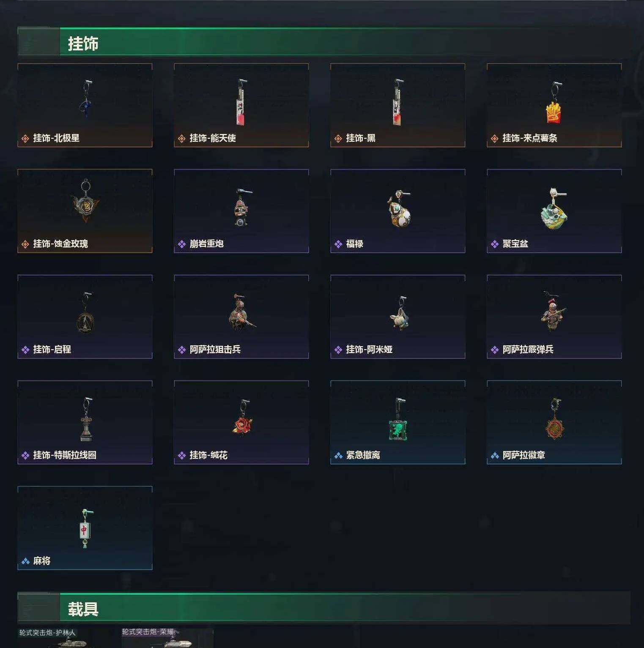The width and height of the screenshot is (644, 648).
Task: Select the 挂饰-北极星 blue charm icon
Action: click(x=86, y=98)
